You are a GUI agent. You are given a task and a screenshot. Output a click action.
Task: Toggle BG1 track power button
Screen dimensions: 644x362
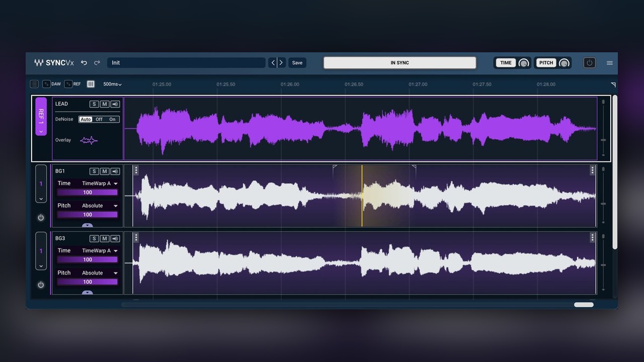41,218
